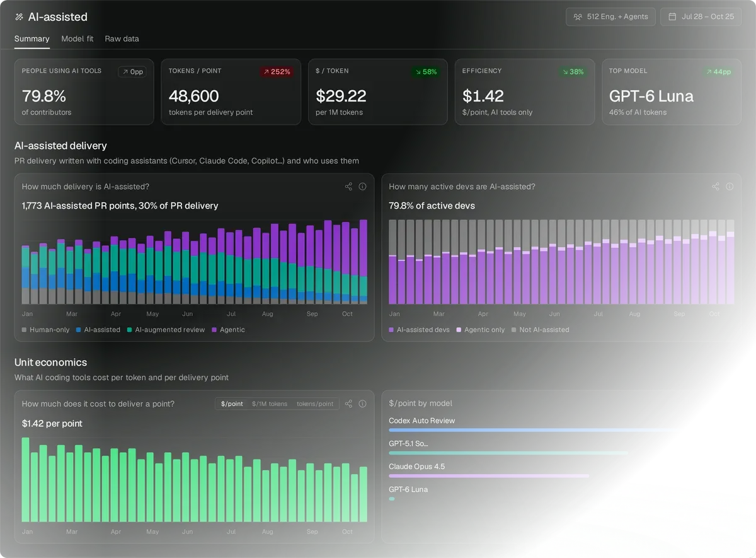The height and width of the screenshot is (558, 756).
Task: Select the $/1M tokens chart mode
Action: [x=270, y=404]
